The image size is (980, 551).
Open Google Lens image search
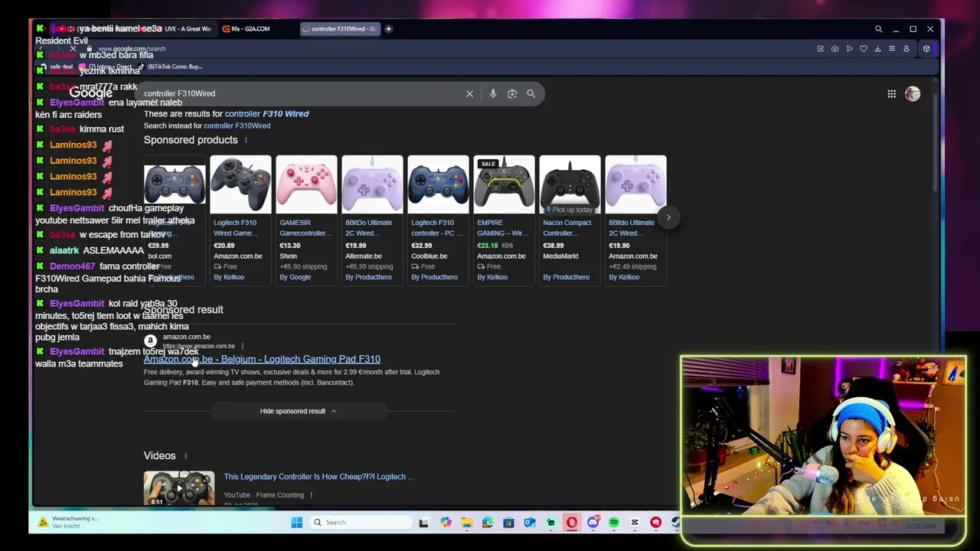coord(512,93)
